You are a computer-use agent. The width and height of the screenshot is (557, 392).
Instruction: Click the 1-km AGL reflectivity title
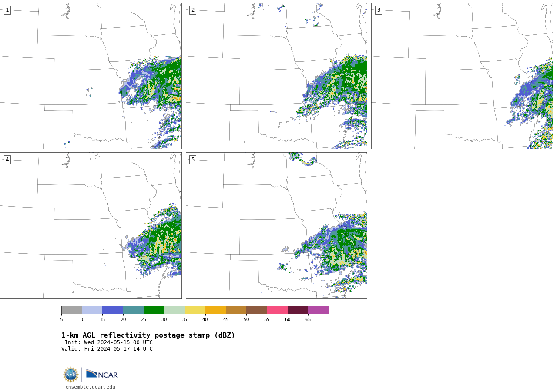148,335
